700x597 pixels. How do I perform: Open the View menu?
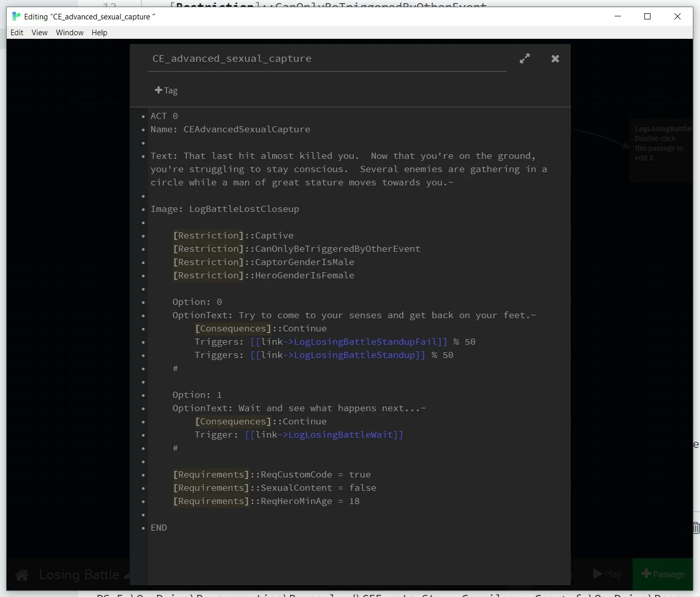click(39, 33)
